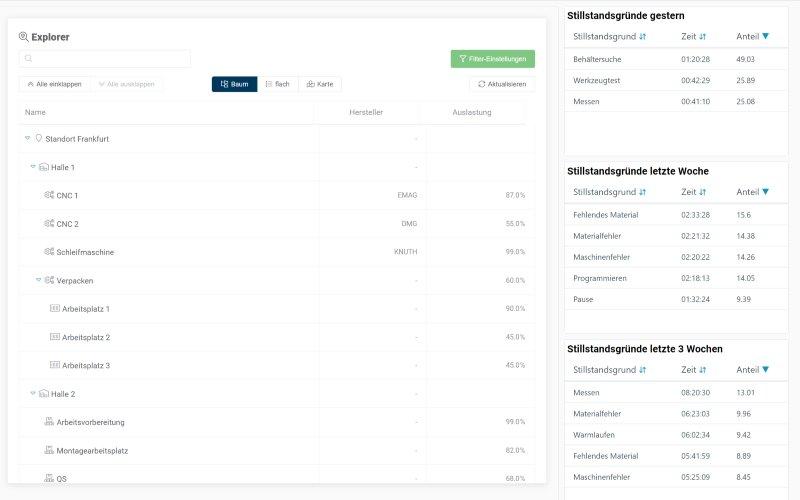Collapse the Halle 2 node

[33, 394]
